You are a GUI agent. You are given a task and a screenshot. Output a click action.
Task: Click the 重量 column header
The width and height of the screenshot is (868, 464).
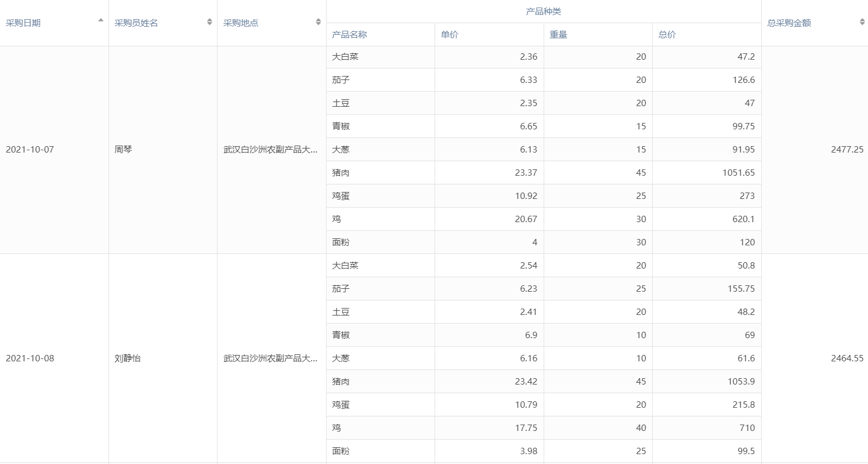559,35
